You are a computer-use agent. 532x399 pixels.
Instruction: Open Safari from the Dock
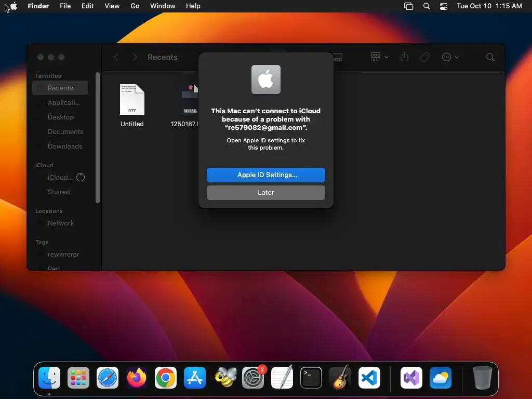pos(108,378)
